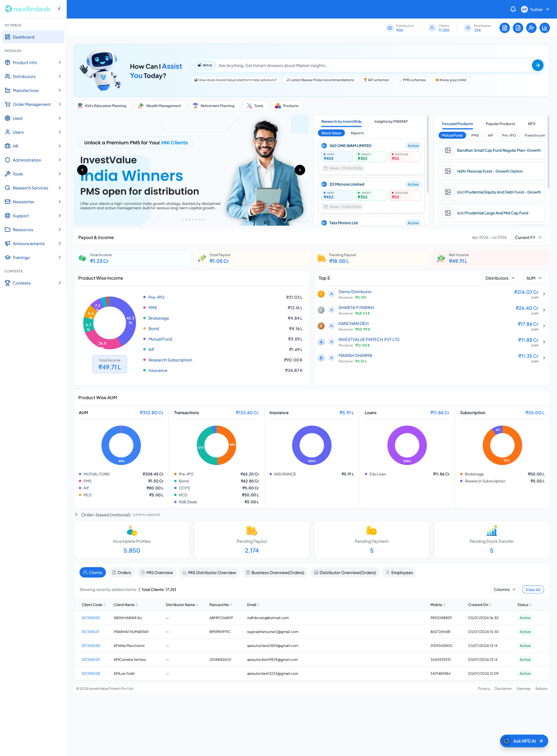Click the add document icon in header
This screenshot has width=557, height=756.
[518, 28]
